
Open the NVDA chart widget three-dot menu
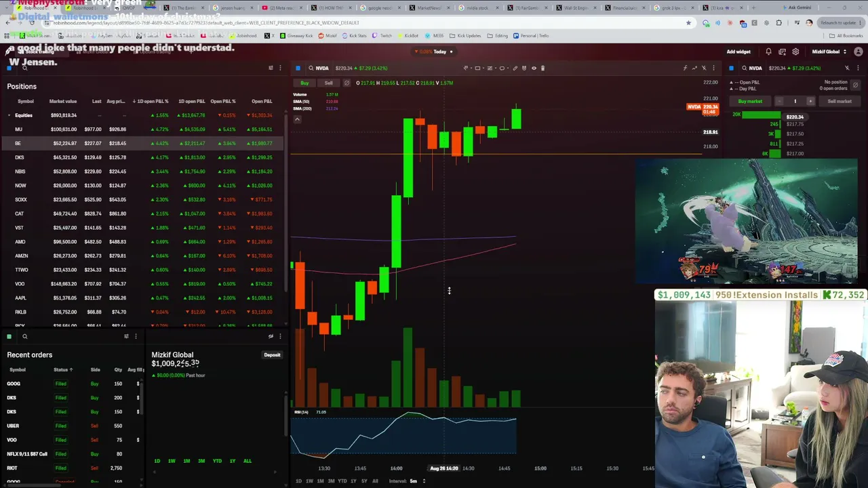point(713,68)
